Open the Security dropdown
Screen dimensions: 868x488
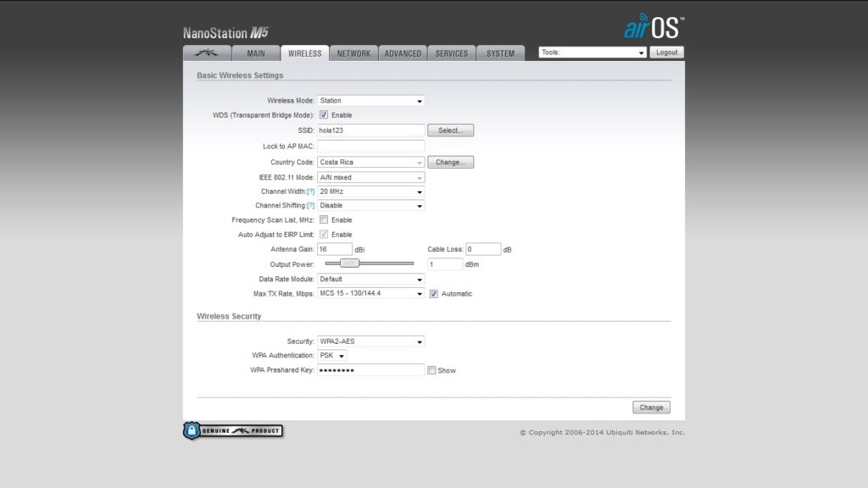coord(371,341)
